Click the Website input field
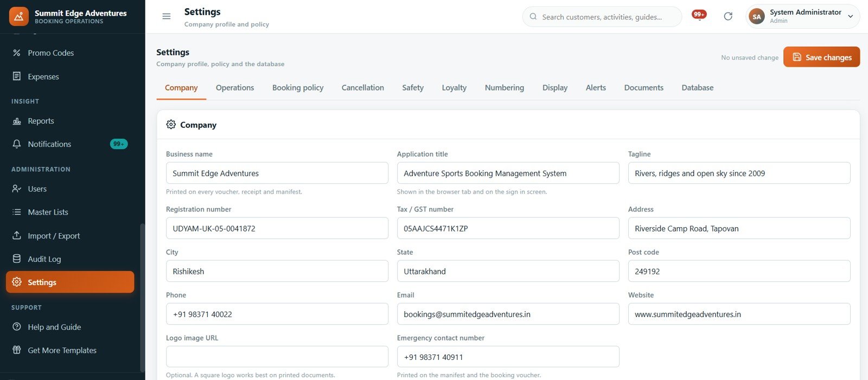868x380 pixels. pyautogui.click(x=739, y=314)
